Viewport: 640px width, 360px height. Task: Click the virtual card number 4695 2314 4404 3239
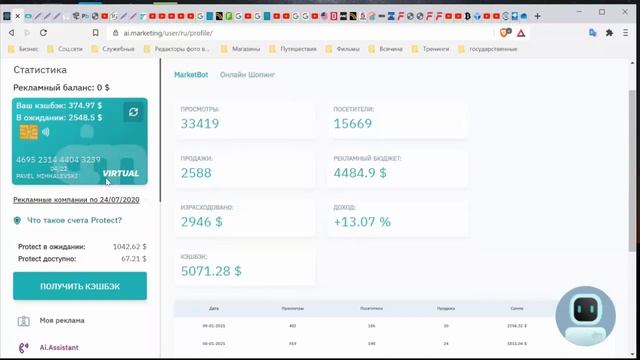pos(58,160)
